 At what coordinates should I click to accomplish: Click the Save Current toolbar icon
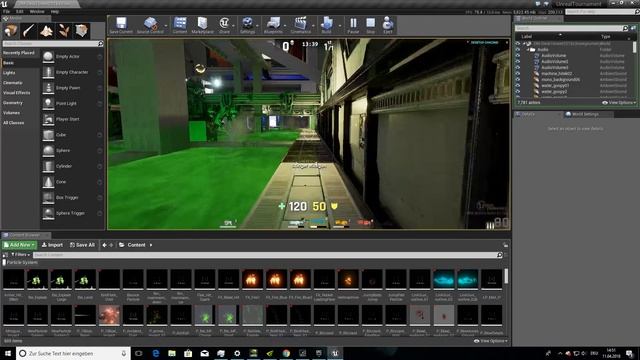pyautogui.click(x=121, y=24)
